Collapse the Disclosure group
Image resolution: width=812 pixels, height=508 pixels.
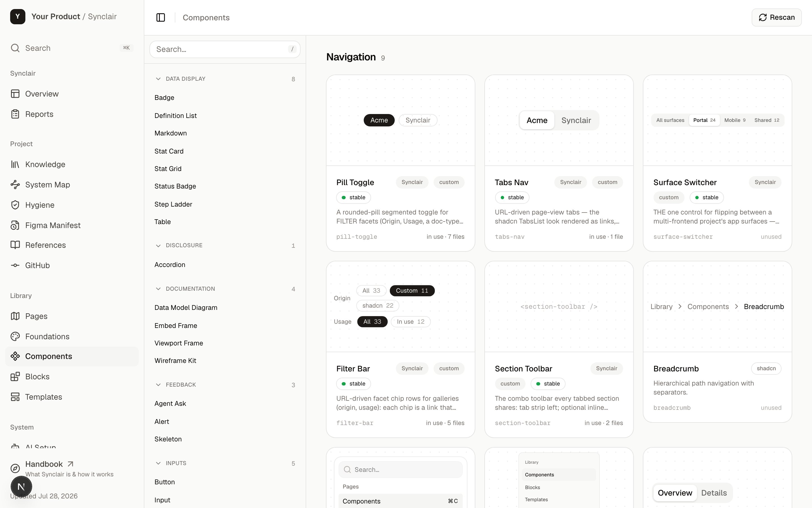click(225, 245)
